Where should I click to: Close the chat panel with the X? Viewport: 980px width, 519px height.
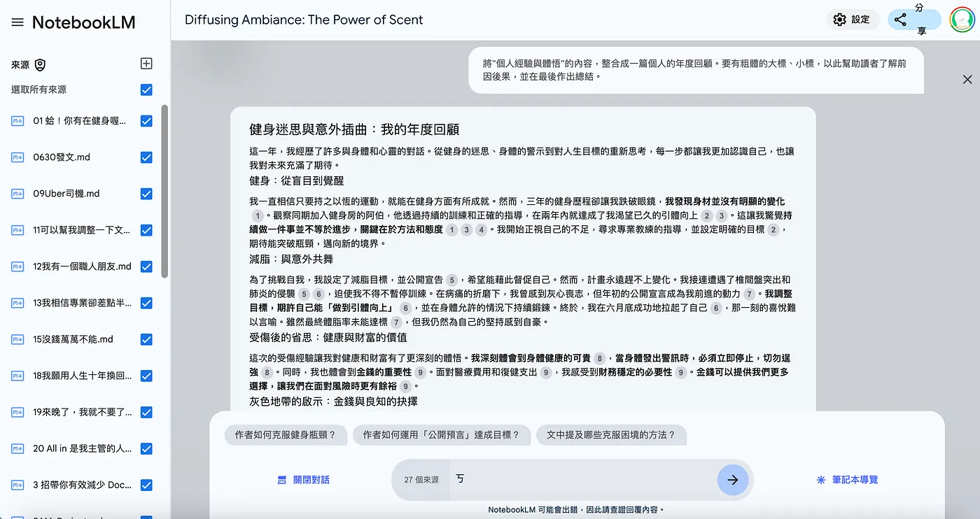coord(967,80)
